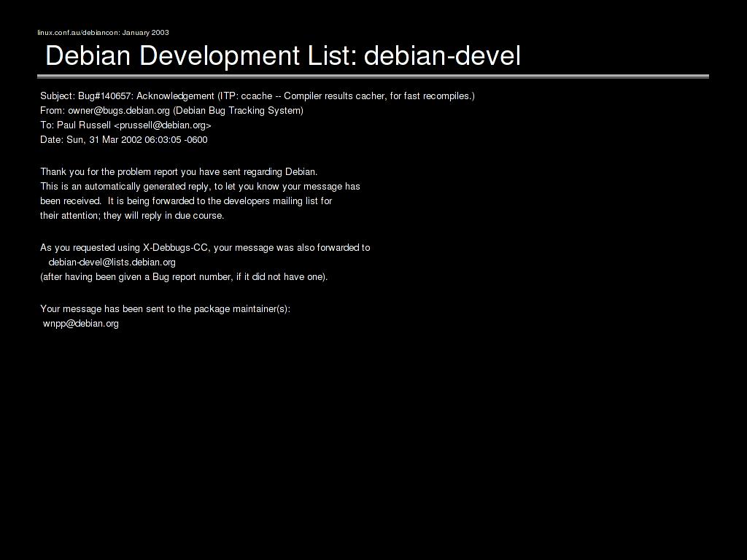This screenshot has height=560, width=747.
Task: Click the "automatically generated reply" line
Action: point(200,187)
